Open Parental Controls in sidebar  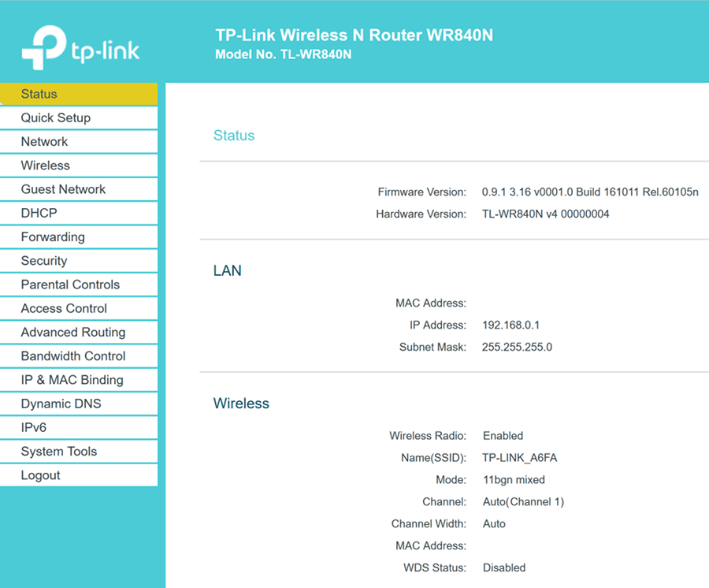tap(79, 285)
